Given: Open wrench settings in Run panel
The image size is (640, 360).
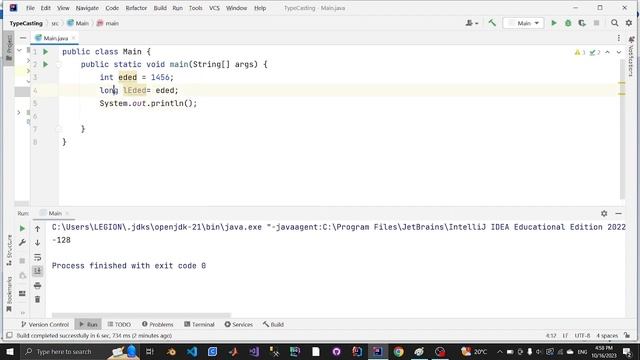Looking at the screenshot, I should coord(22,242).
